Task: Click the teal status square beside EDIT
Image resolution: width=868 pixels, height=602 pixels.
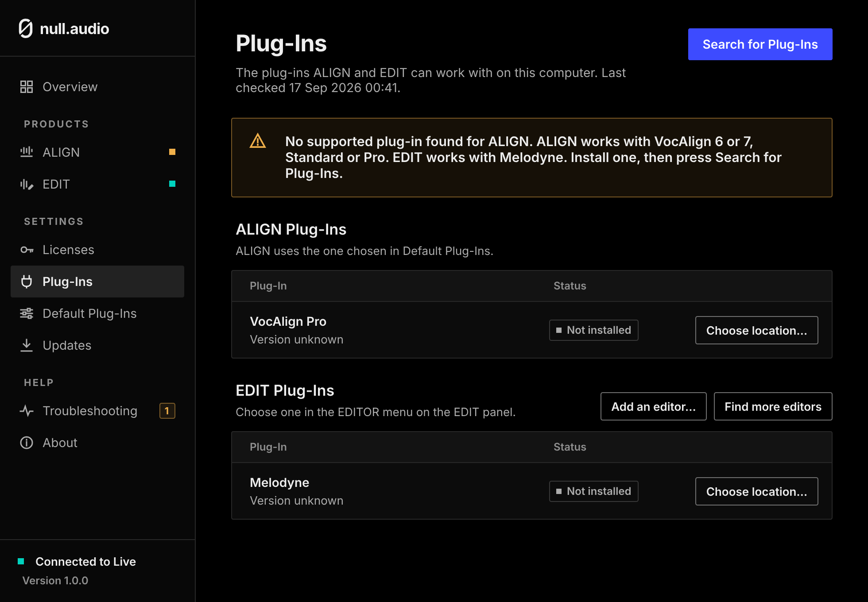Action: click(x=172, y=184)
